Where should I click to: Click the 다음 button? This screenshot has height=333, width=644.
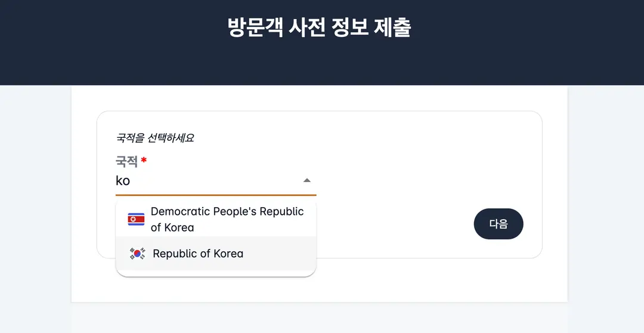(x=498, y=224)
